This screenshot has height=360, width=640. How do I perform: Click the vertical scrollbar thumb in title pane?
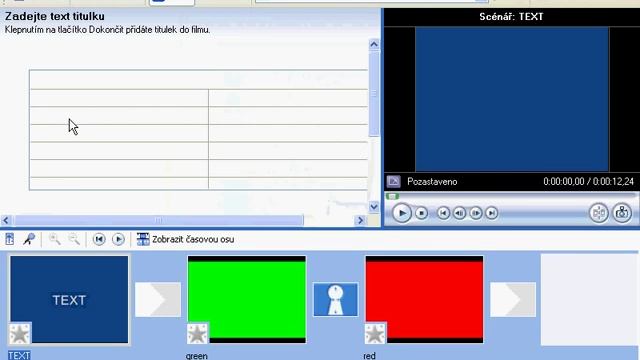tap(374, 93)
